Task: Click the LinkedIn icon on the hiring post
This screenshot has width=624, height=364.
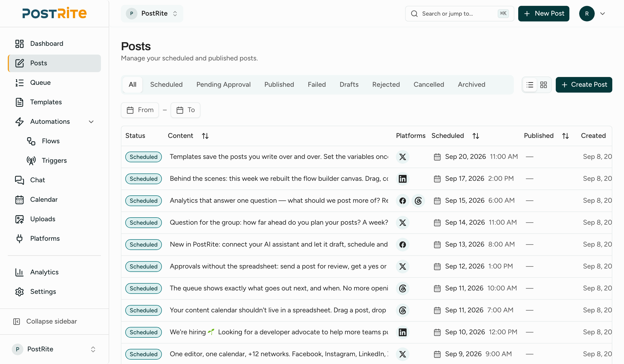Action: pyautogui.click(x=403, y=332)
